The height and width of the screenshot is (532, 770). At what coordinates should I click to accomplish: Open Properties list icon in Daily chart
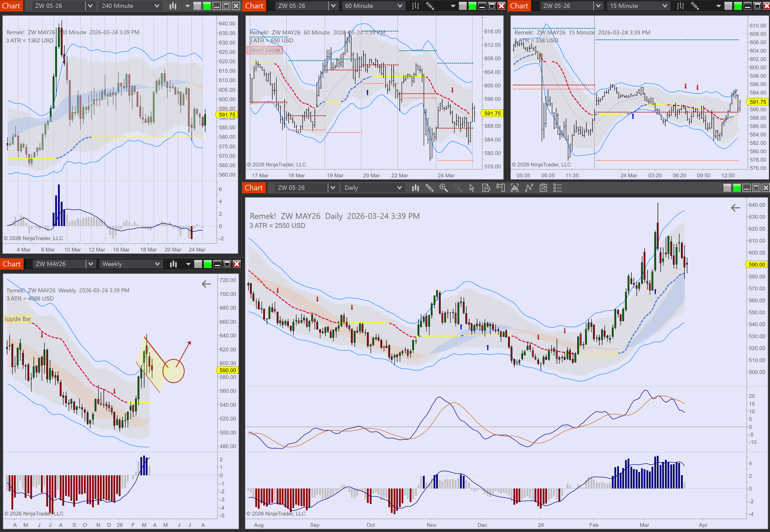coord(557,188)
